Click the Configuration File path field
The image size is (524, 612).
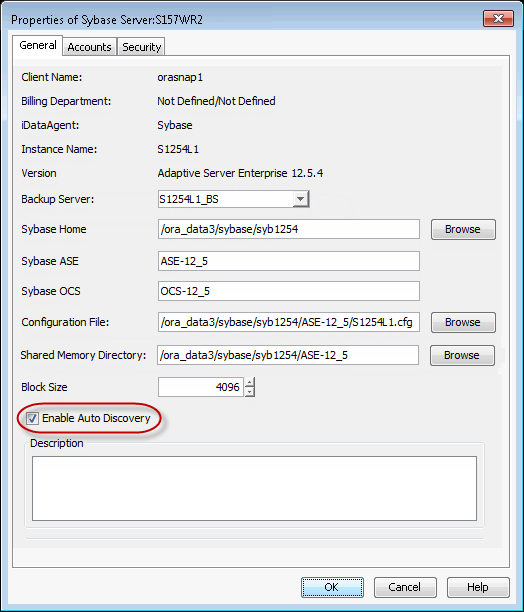[289, 322]
